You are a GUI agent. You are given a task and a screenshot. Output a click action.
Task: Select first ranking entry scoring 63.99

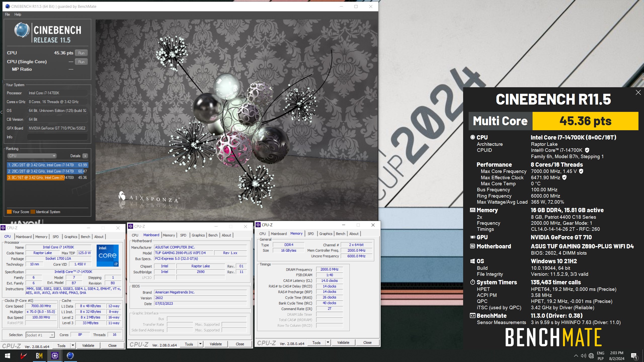(48, 165)
